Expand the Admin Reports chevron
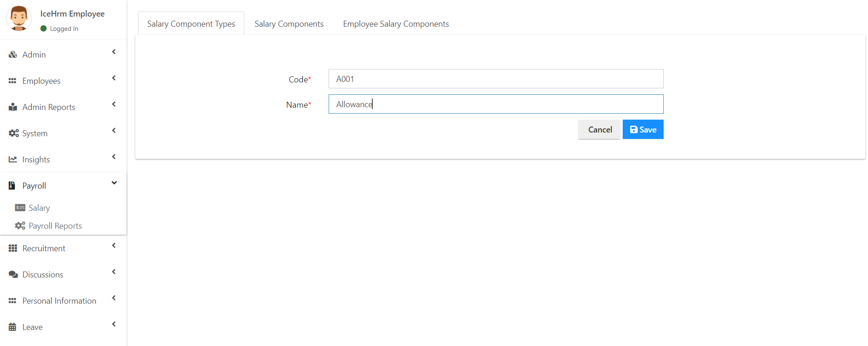 pyautogui.click(x=114, y=104)
